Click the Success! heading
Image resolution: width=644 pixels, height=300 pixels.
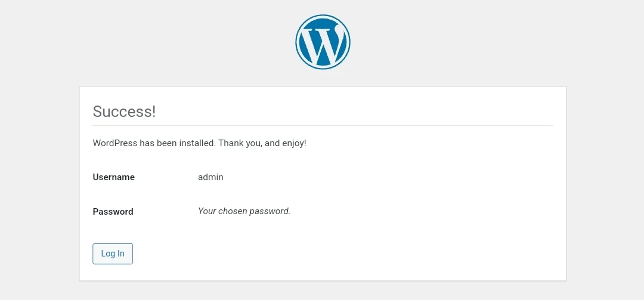point(124,112)
